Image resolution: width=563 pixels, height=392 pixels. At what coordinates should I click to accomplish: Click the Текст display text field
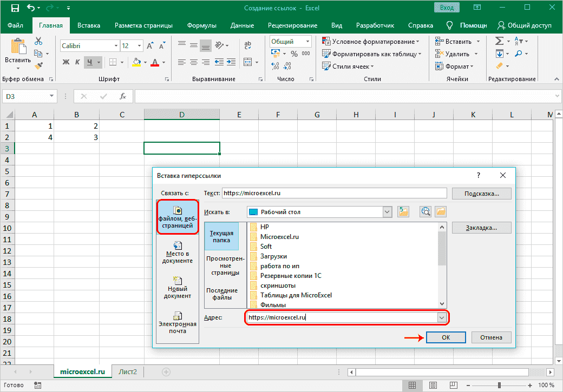334,192
